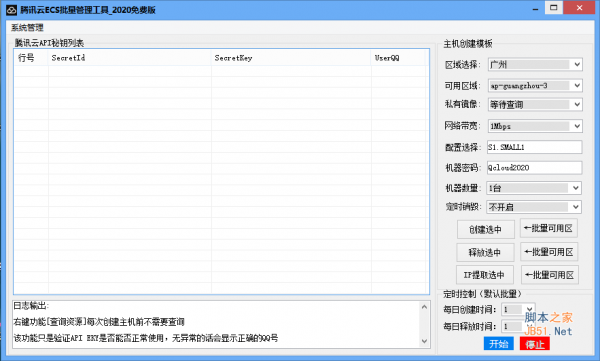Click the 创建选中 button

click(x=486, y=230)
